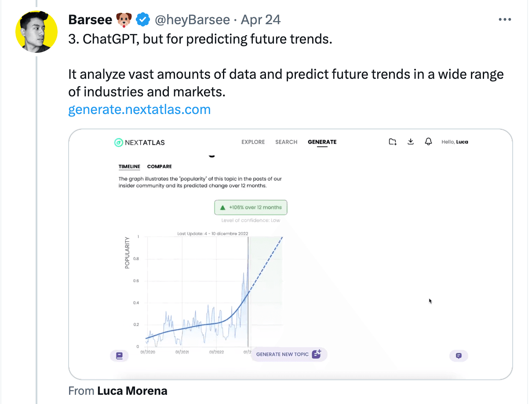
Task: Open the Luca Morena source link
Action: click(x=132, y=391)
